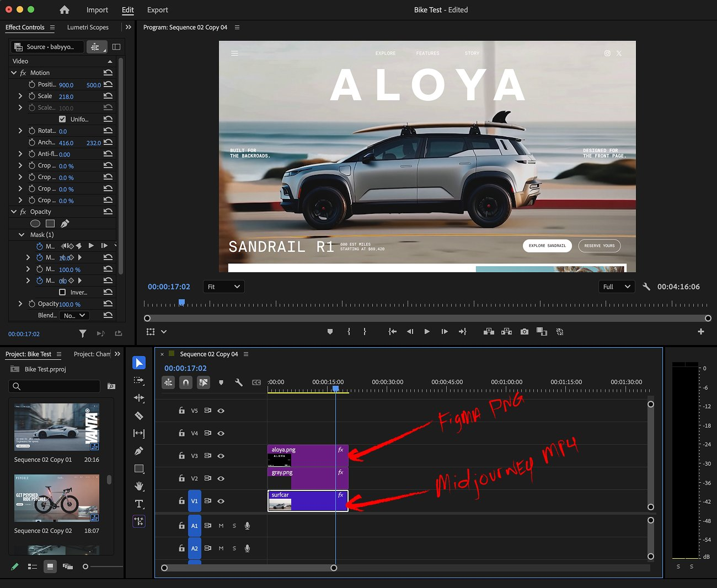Screen dimensions: 717x588
Task: Choose the Hand tool
Action: (139, 486)
